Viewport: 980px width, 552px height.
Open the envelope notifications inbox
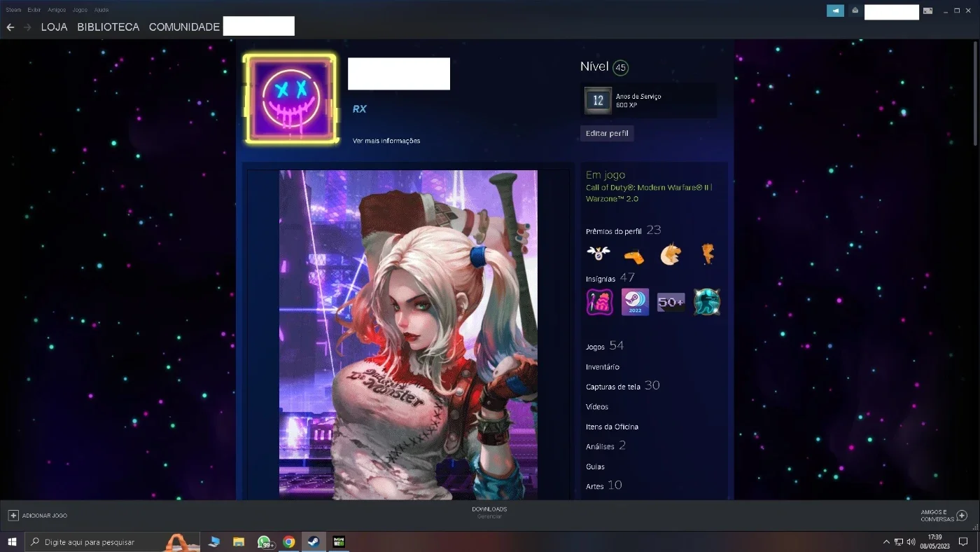(x=855, y=11)
